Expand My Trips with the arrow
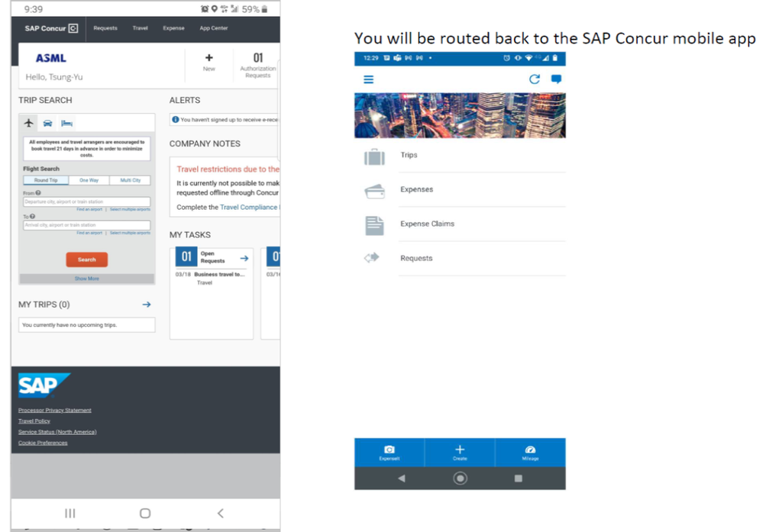Viewport: 763px width, 532px height. point(147,305)
